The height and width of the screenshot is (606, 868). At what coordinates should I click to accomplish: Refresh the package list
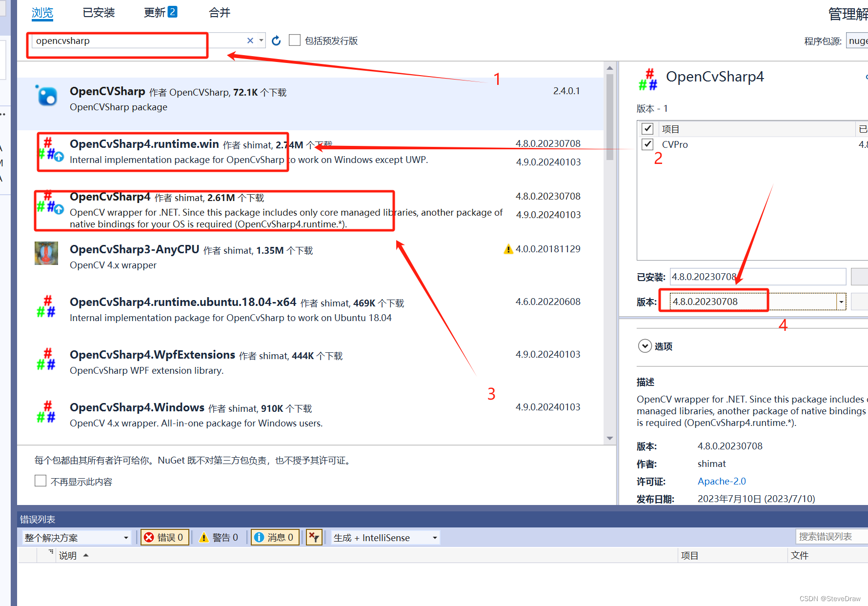click(276, 40)
